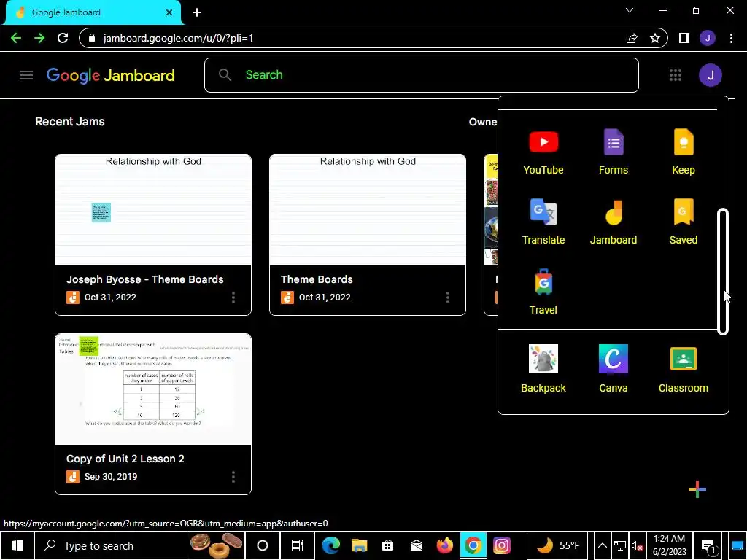Click the apps panel scrollbar
This screenshot has width=747, height=560.
pyautogui.click(x=723, y=271)
